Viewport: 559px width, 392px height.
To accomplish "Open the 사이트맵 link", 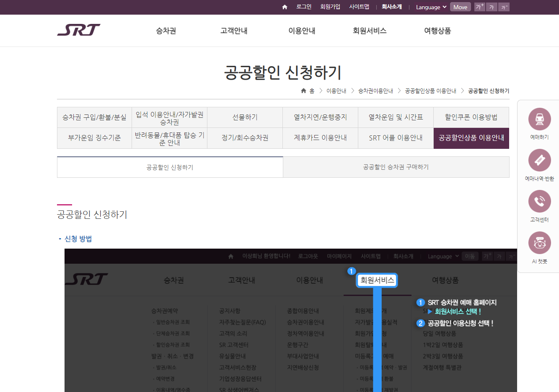I will click(359, 7).
